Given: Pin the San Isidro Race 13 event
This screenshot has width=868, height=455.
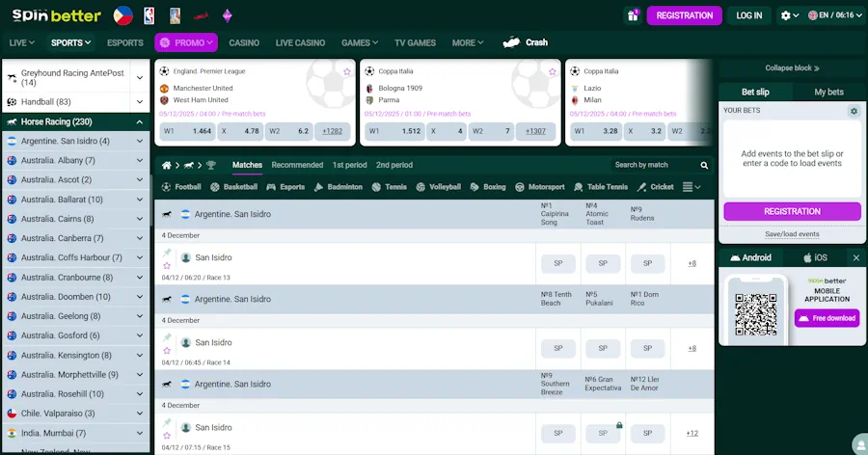Looking at the screenshot, I should [x=167, y=253].
